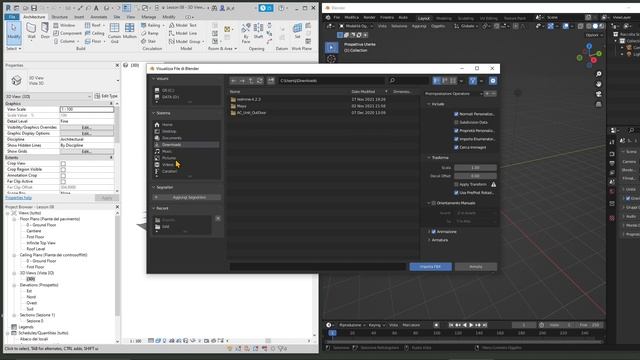Enable Orientamento Manuale checkbox

(x=433, y=203)
